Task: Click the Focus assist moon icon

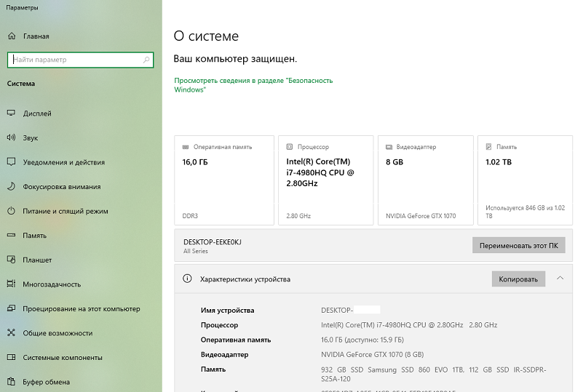Action: point(11,187)
